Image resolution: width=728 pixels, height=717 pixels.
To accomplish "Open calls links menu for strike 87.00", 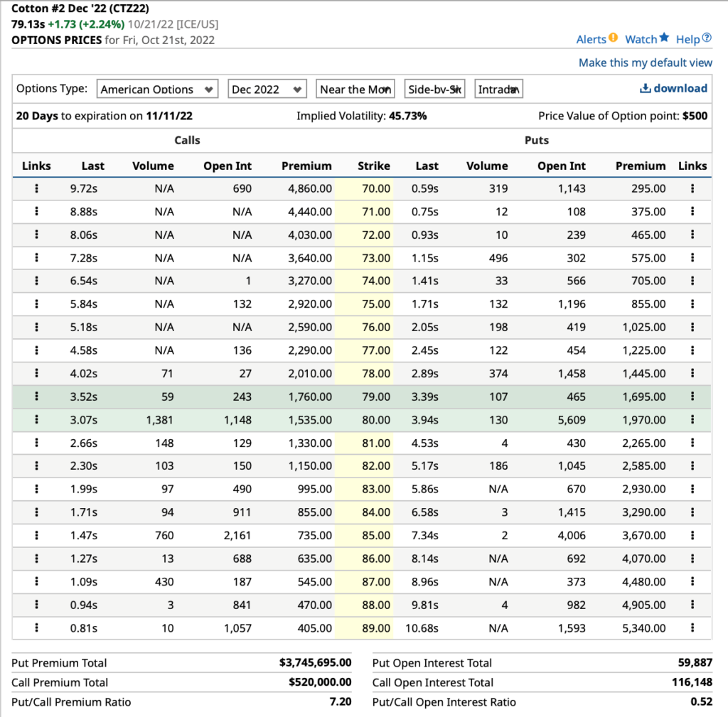I will [x=37, y=582].
